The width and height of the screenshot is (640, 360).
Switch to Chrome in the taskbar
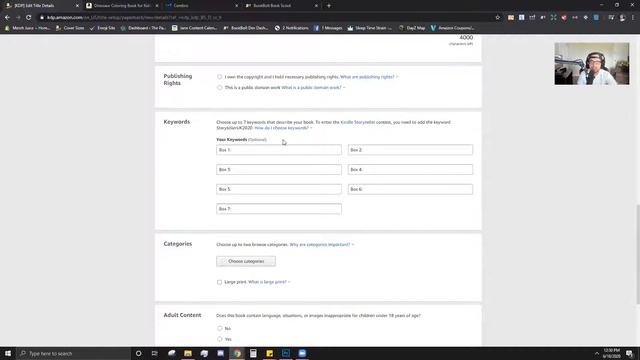[237, 353]
